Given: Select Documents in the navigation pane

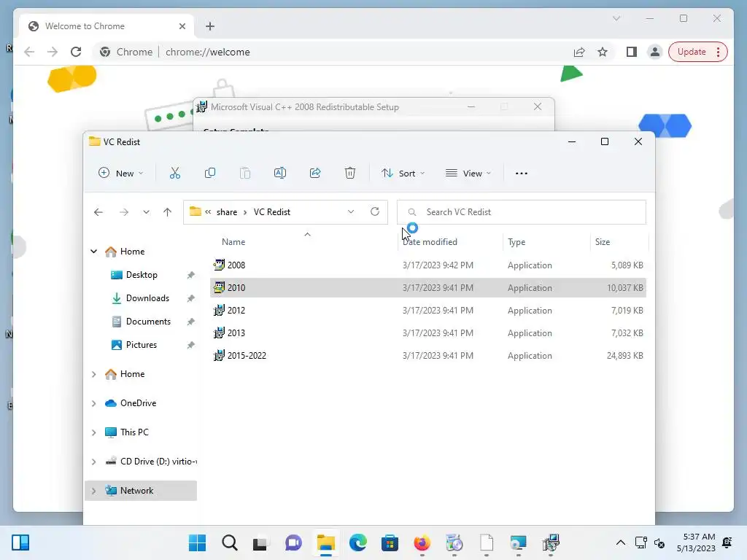Looking at the screenshot, I should [x=147, y=322].
